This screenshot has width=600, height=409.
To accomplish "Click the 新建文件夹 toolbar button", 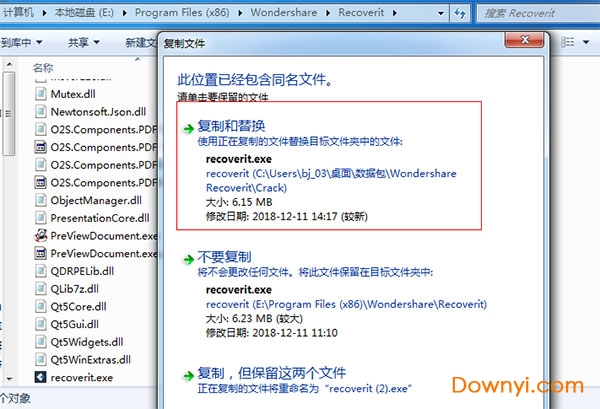I will (x=141, y=42).
